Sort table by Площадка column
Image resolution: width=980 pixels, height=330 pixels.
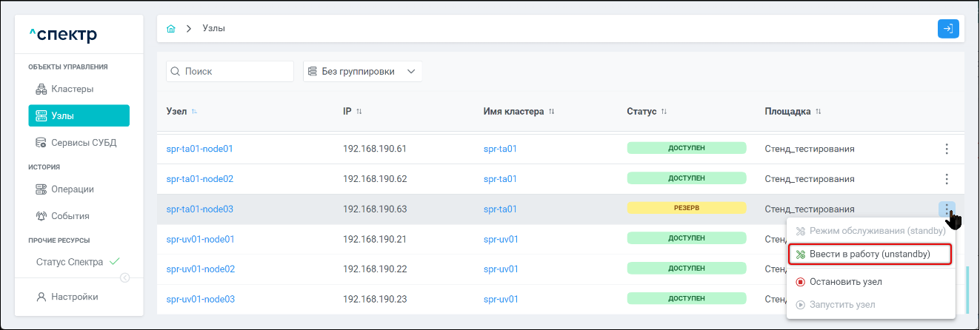pyautogui.click(x=819, y=112)
